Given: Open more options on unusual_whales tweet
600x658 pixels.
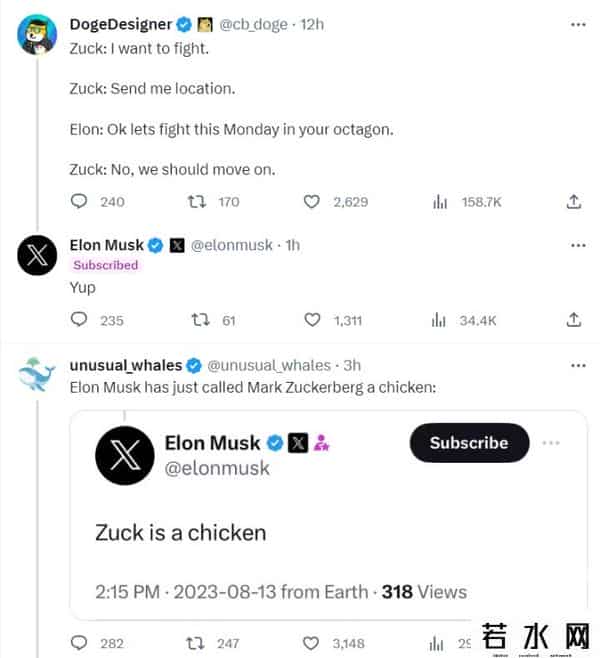Looking at the screenshot, I should pyautogui.click(x=578, y=365).
